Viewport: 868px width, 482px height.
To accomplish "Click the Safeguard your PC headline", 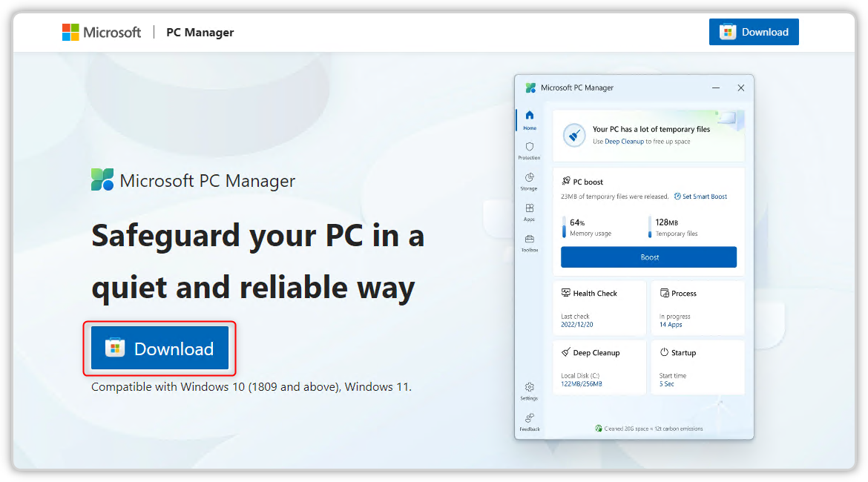I will (x=258, y=261).
